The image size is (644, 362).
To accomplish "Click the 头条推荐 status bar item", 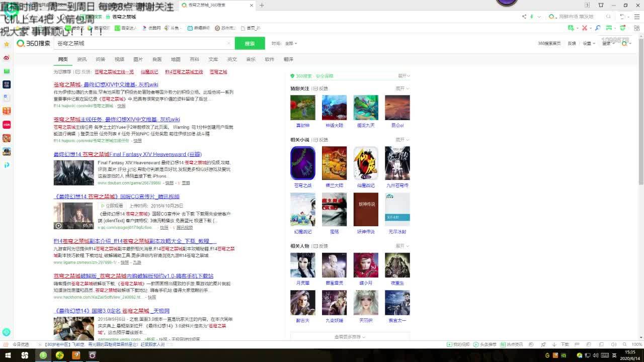I will pyautogui.click(x=486, y=344).
